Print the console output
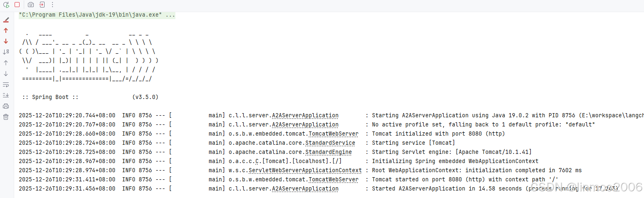This screenshot has height=198, width=644. [6, 106]
